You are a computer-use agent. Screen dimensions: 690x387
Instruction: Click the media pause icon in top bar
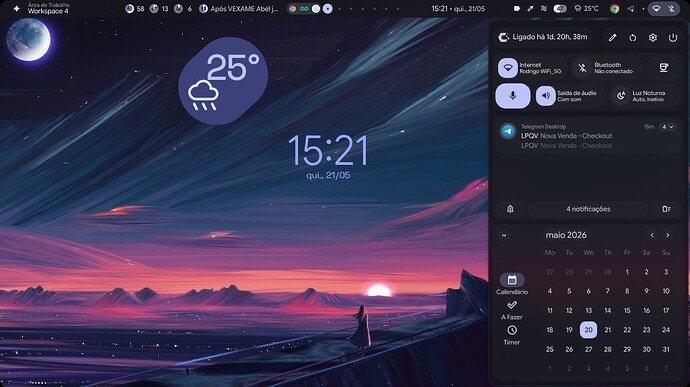point(203,9)
